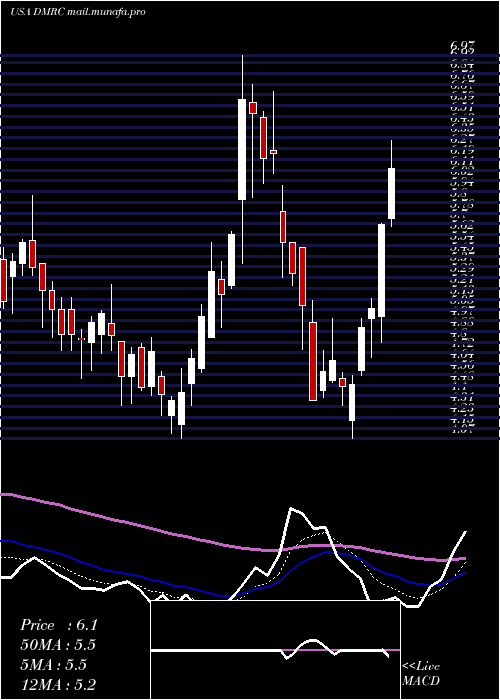500x700 pixels.
Task: Click the MACD inset chart panel
Action: (x=275, y=650)
